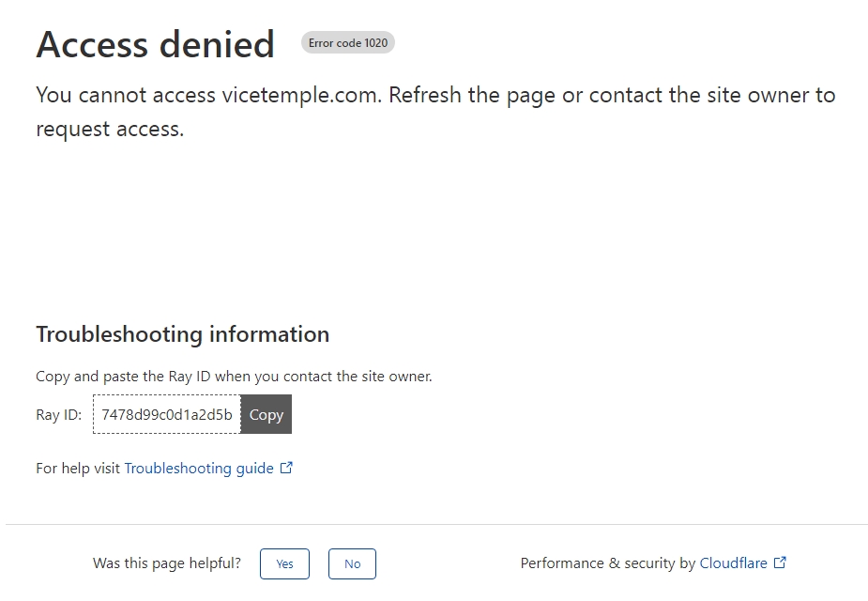868x601 pixels.
Task: Click the words 'Refresh the page' in the message
Action: click(x=472, y=95)
